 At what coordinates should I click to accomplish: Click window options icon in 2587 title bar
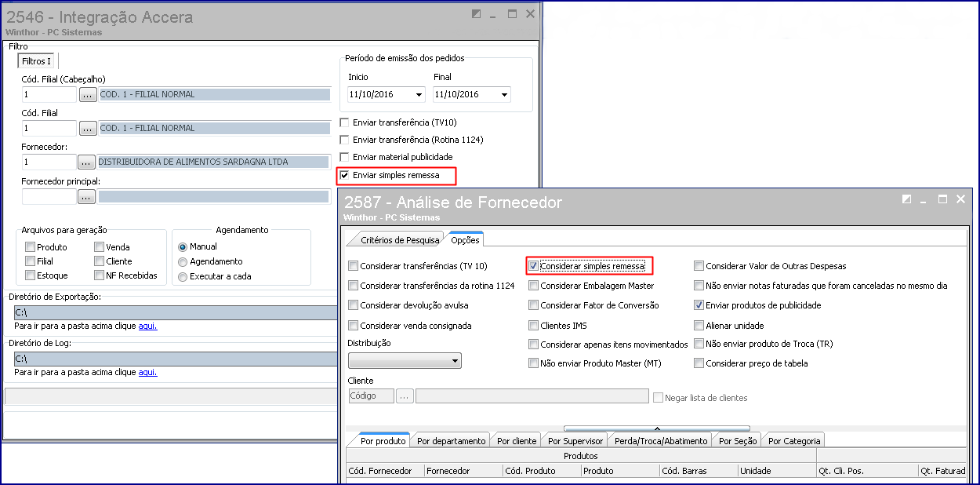(x=906, y=199)
